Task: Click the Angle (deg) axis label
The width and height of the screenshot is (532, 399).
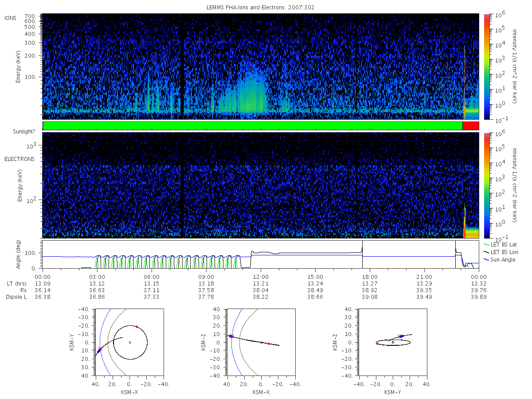Action: click(20, 254)
